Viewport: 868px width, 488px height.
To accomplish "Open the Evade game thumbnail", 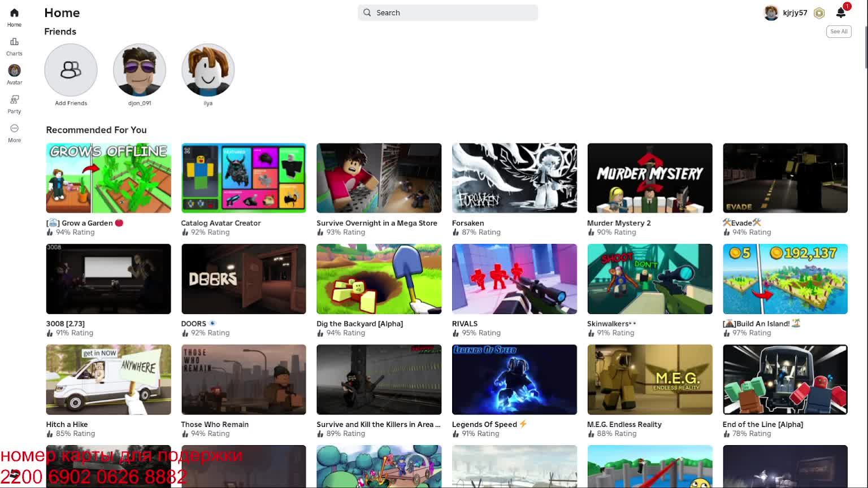I will (785, 178).
